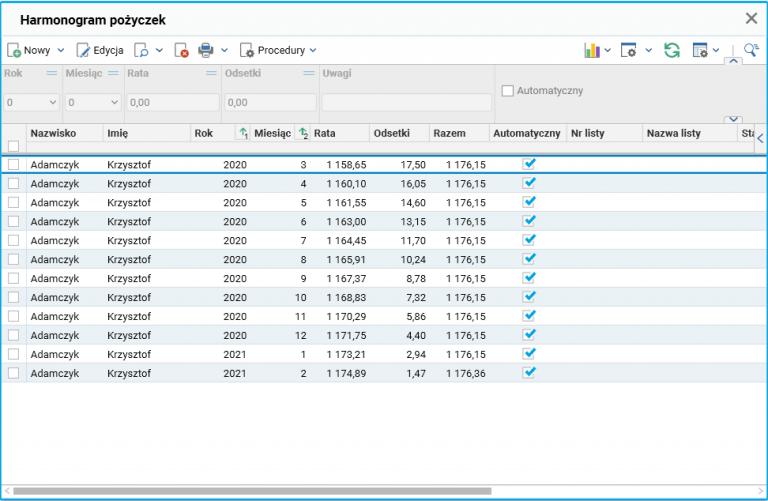
Task: Expand the window settings dropdown arrow
Action: click(x=648, y=50)
